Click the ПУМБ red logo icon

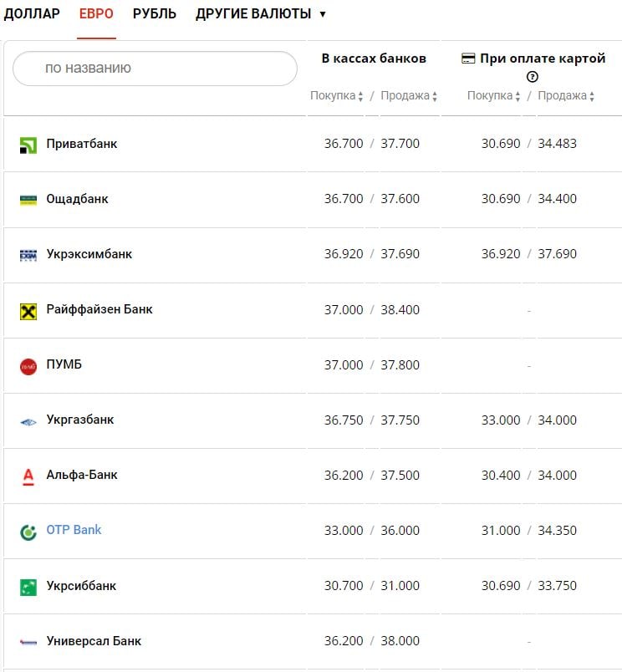[x=28, y=366]
